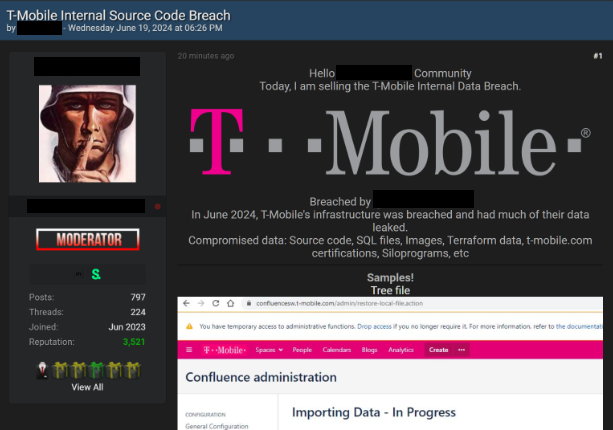The width and height of the screenshot is (613, 430).
Task: Click the Drop access link
Action: click(374, 326)
